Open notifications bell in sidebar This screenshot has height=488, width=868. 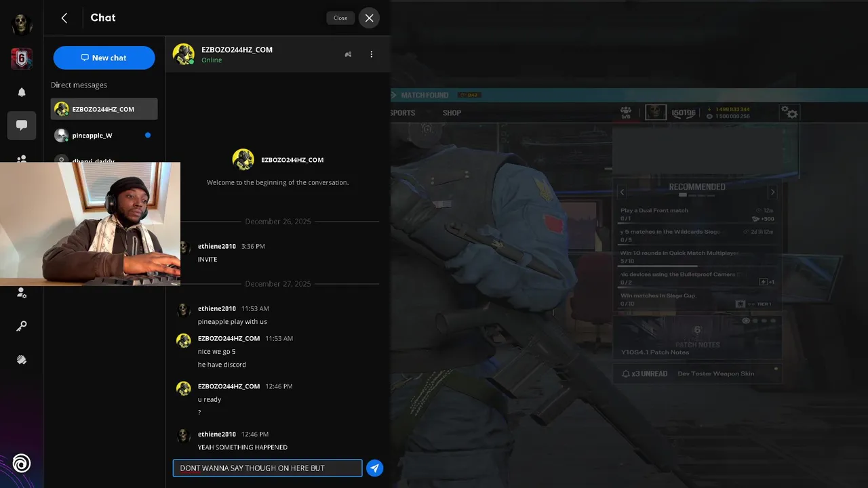[x=22, y=92]
